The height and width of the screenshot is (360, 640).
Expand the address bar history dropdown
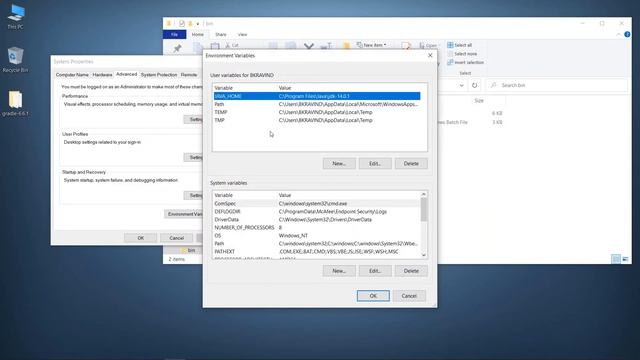click(x=461, y=85)
